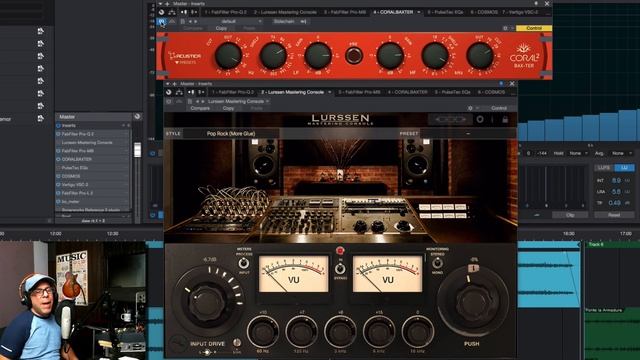
Task: Click the Lurssen round settings icon near lock
Action: click(480, 120)
